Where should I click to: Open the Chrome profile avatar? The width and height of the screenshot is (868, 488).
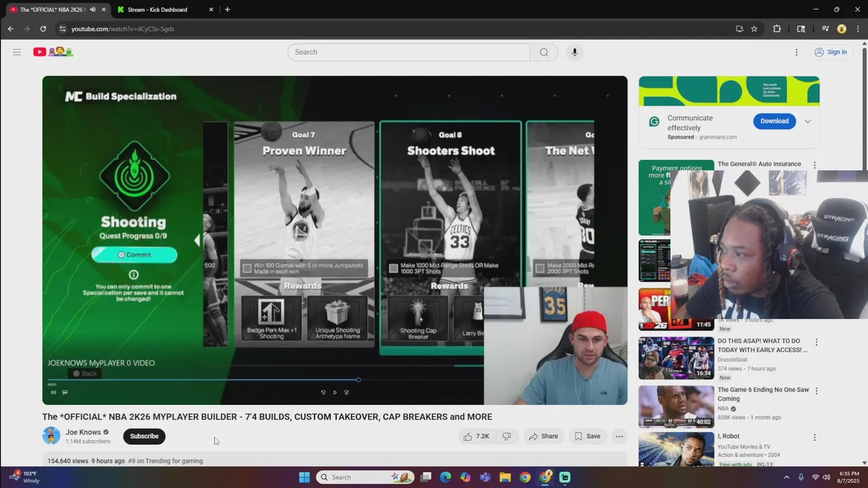842,29
